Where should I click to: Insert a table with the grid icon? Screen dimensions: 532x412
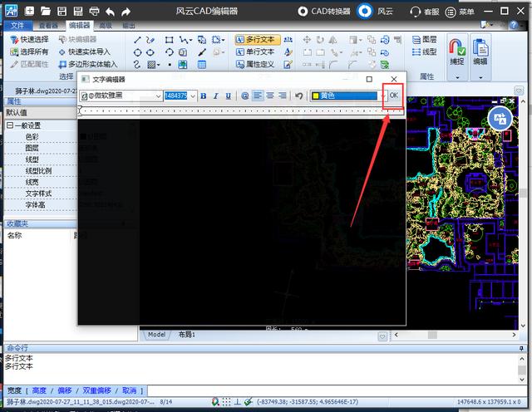(x=202, y=65)
